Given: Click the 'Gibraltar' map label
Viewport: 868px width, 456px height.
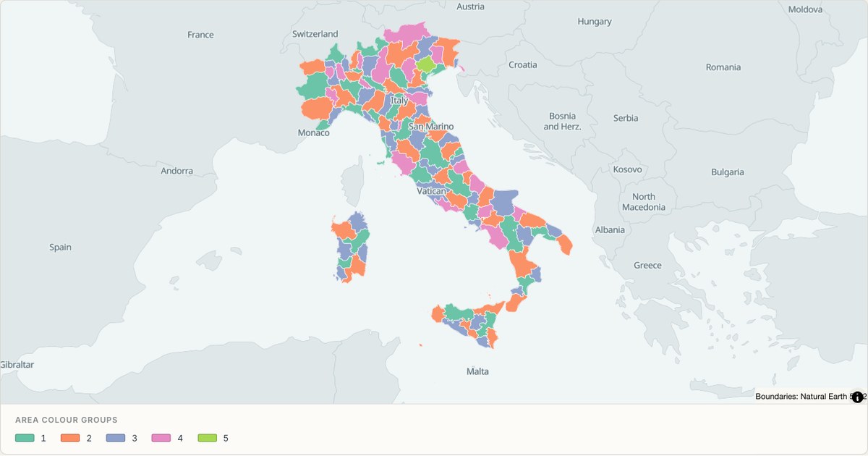Looking at the screenshot, I should coord(17,365).
